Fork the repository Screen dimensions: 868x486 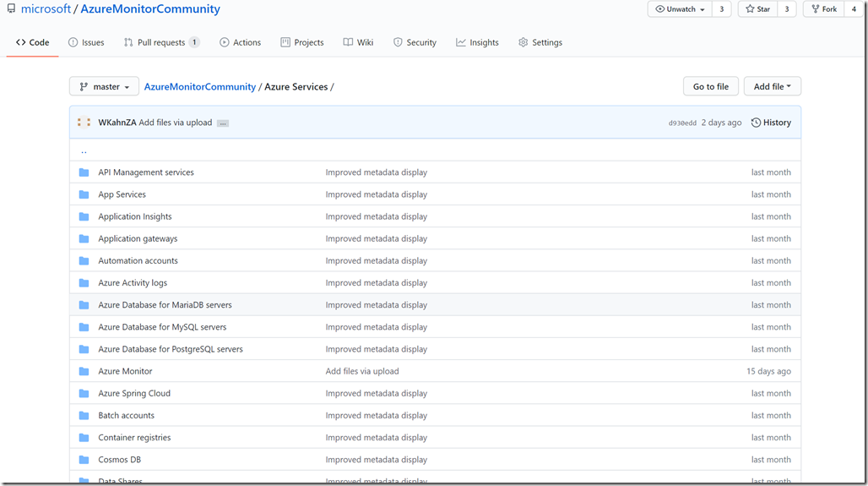824,8
